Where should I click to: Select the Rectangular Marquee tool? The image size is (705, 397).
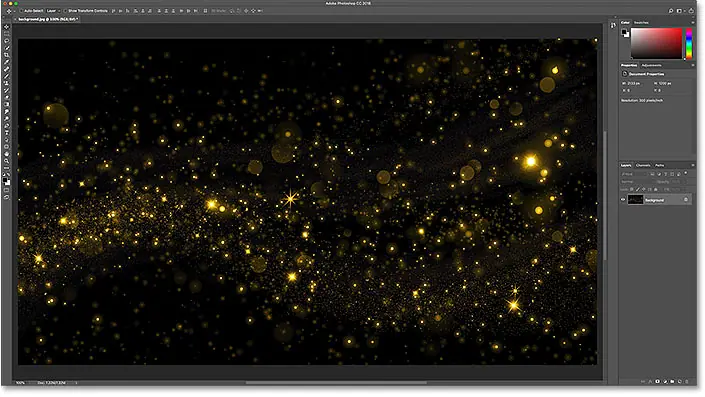click(6, 34)
